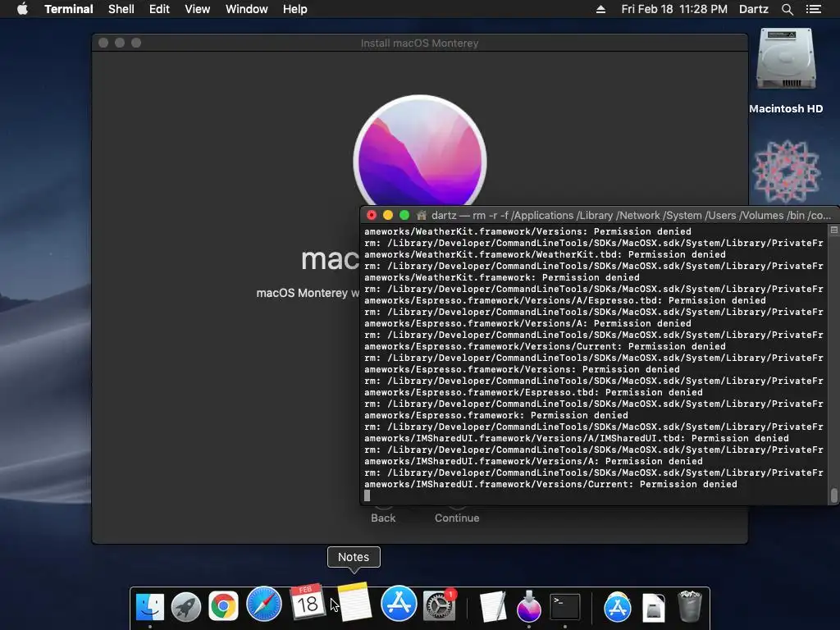
Task: Click the Terminal icon in the Dock
Action: click(x=565, y=606)
